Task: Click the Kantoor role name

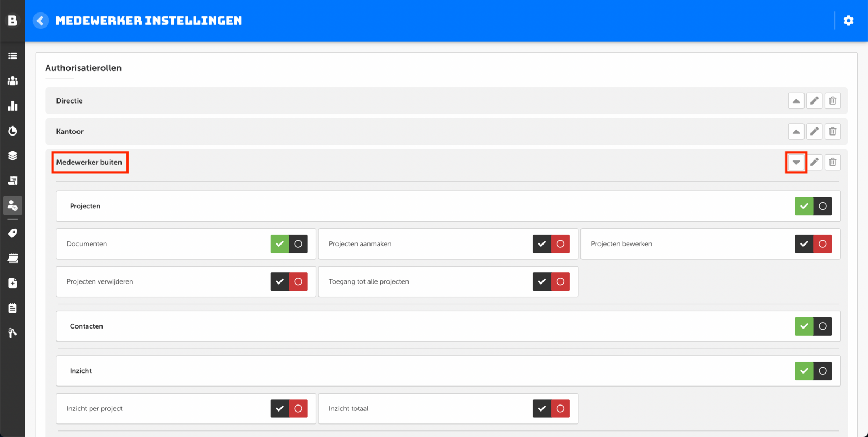Action: point(70,132)
